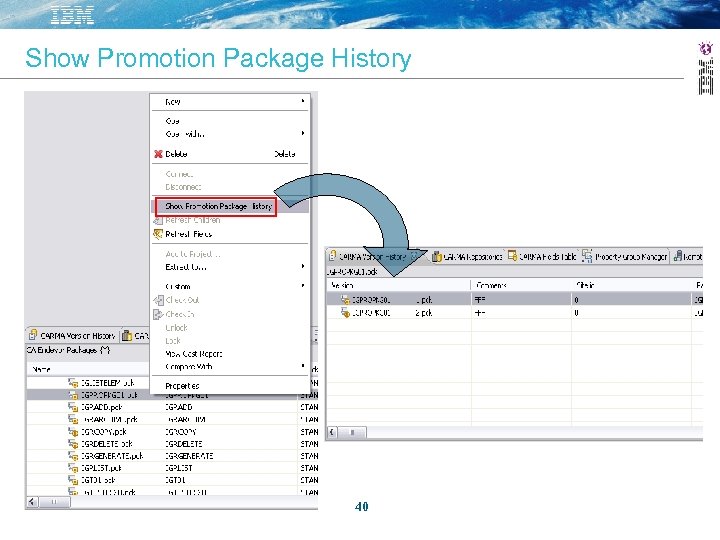Select the IGRCOPY.pck row
This screenshot has width=720, height=540.
coord(172,432)
